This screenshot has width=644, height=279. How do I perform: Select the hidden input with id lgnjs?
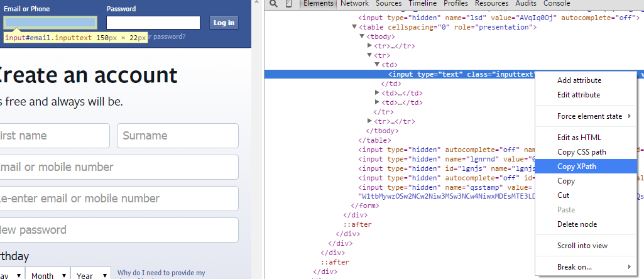447,168
